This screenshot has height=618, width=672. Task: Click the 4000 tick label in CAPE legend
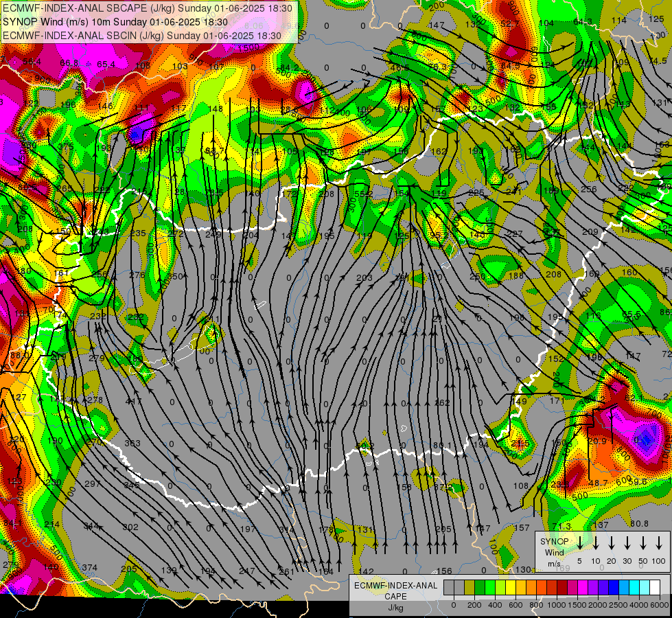(x=639, y=605)
